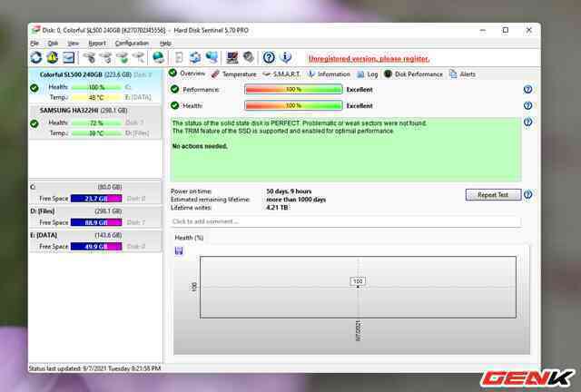Click the Performance 100 % bar
581x392 pixels.
coord(293,89)
